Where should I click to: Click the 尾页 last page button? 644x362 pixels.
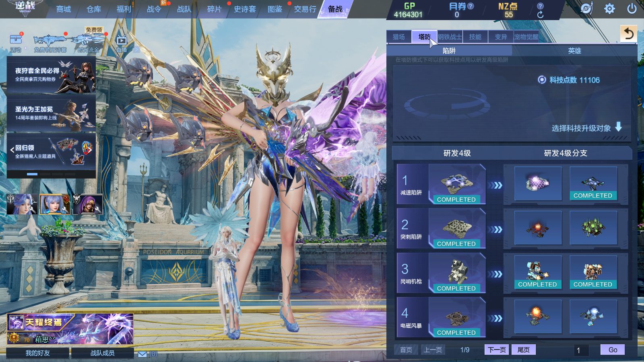point(524,350)
